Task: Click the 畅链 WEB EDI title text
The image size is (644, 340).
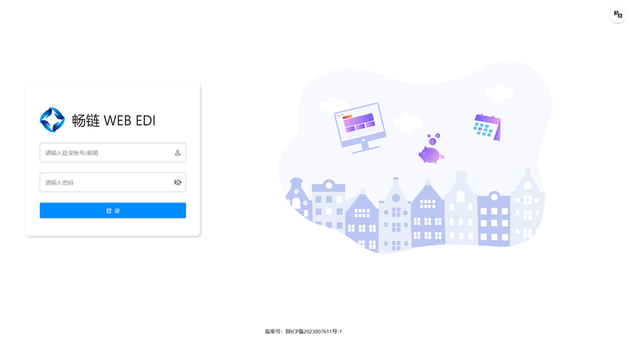Action: point(114,120)
